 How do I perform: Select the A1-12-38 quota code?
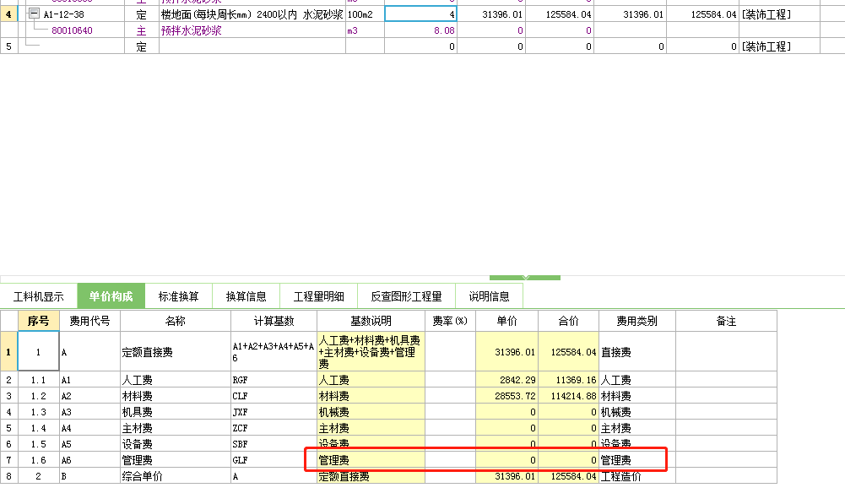[63, 14]
